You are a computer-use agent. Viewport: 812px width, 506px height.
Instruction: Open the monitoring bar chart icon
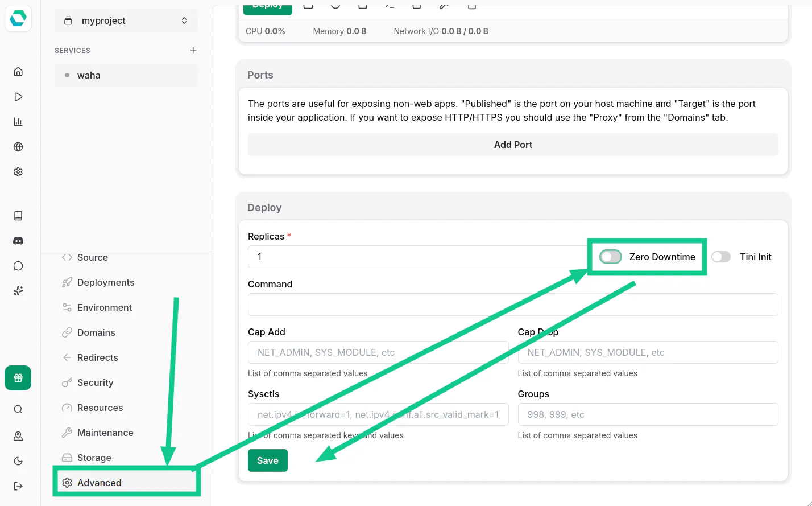[18, 122]
